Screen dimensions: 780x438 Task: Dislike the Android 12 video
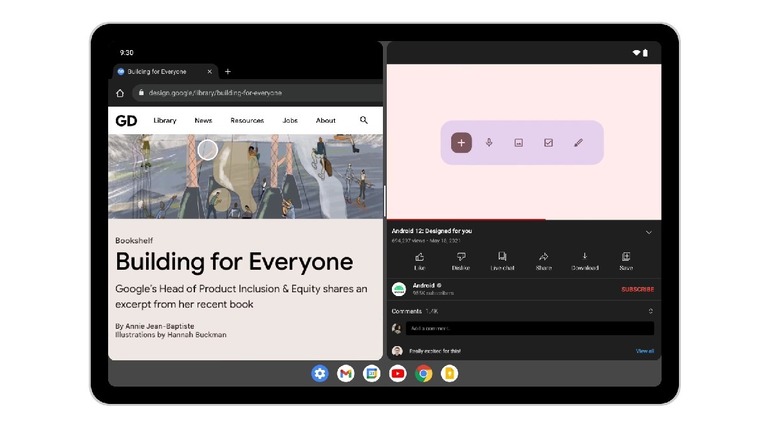[460, 261]
